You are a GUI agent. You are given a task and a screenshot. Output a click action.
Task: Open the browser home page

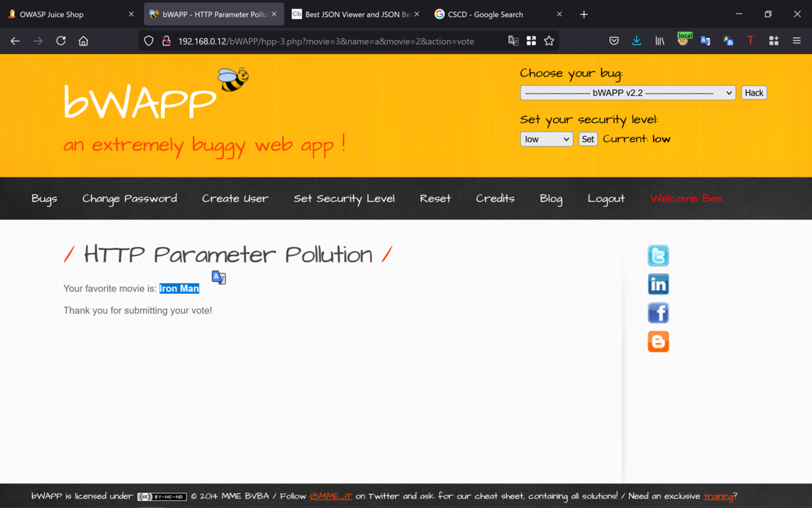83,41
